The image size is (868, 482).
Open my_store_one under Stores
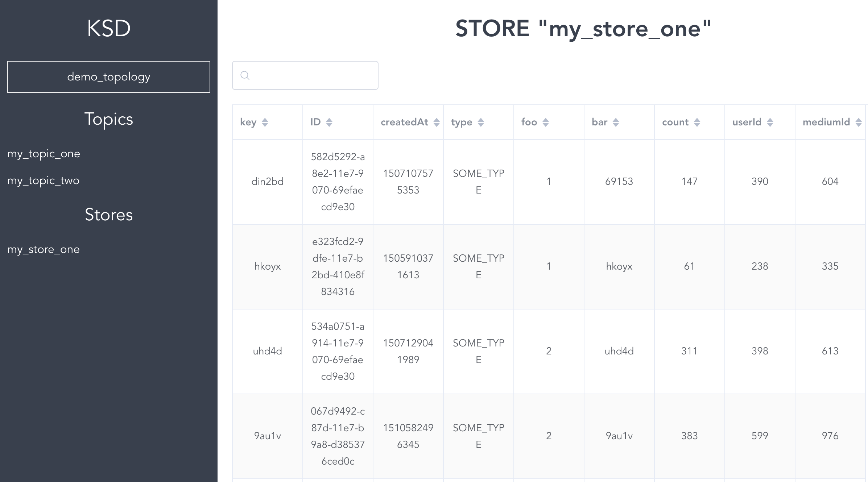(44, 249)
